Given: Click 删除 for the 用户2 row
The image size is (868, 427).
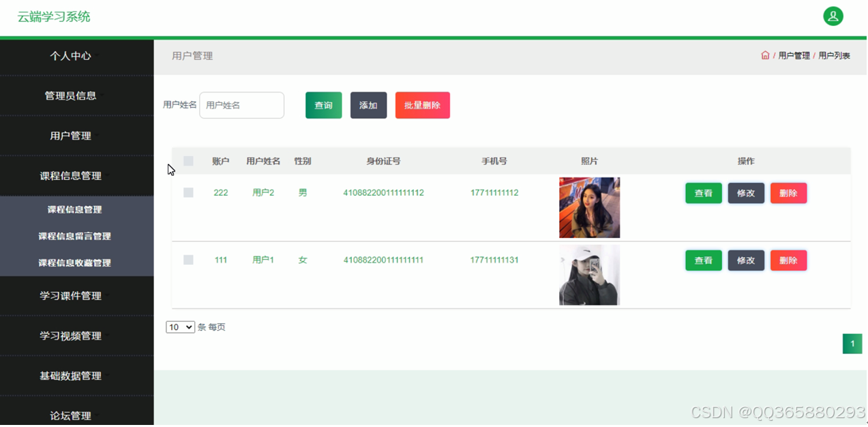Looking at the screenshot, I should tap(788, 193).
